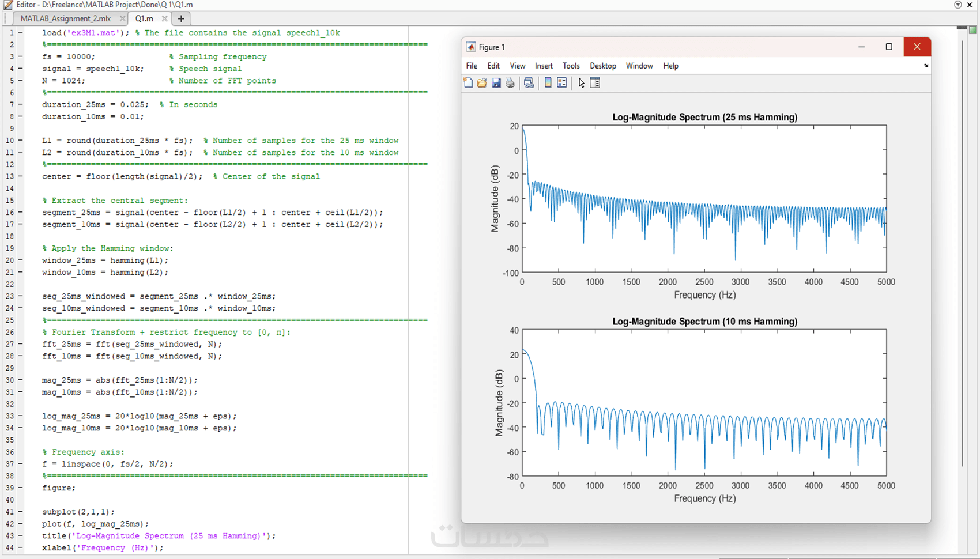The height and width of the screenshot is (559, 980).
Task: Toggle breakpoint dash on line 42
Action: pos(21,524)
